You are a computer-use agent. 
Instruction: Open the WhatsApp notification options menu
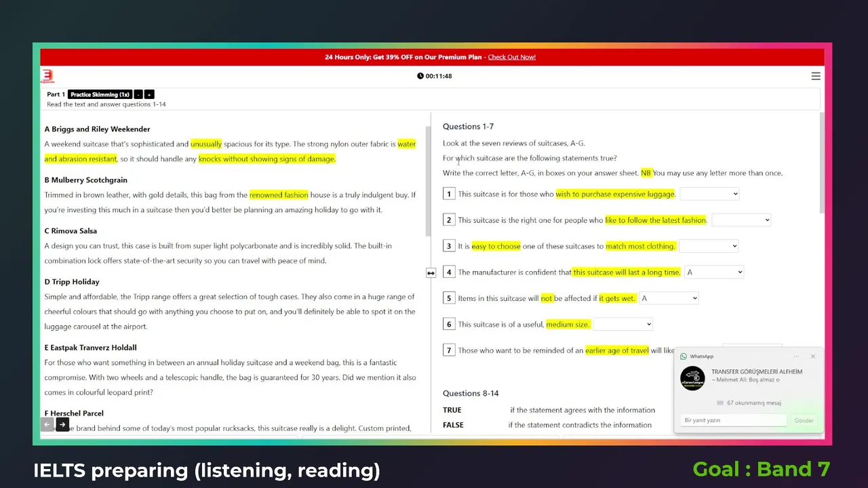pos(795,356)
